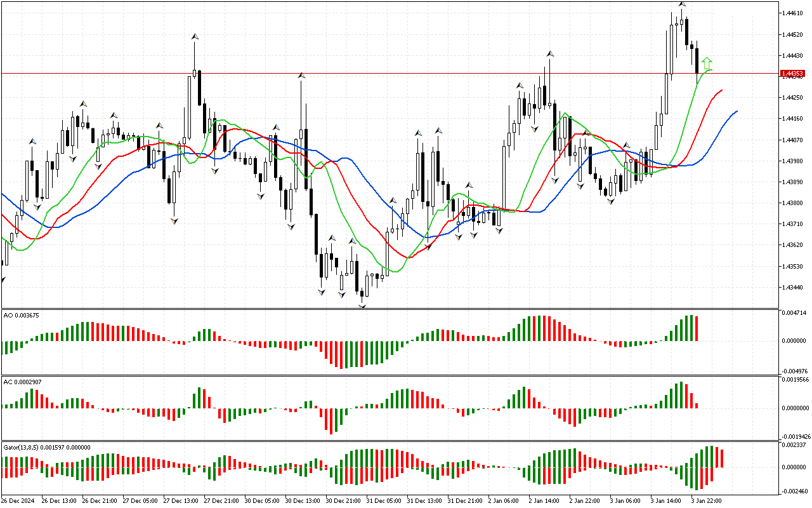Click price level 1.44250 on the axis
Viewport: 812px width, 508px height.
tap(792, 97)
